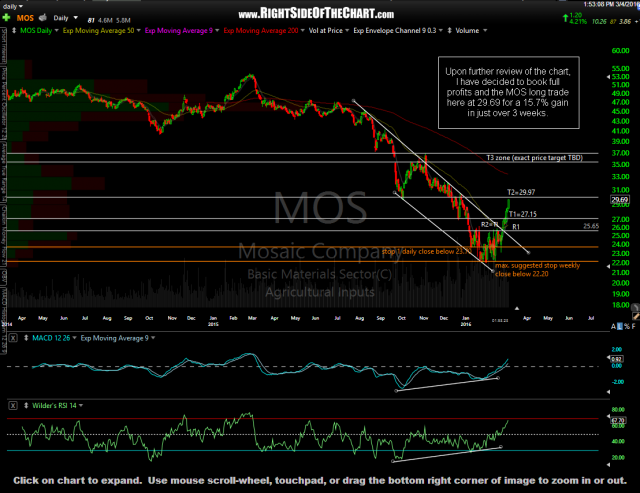Click the T1=27.15 target label

tap(523, 214)
